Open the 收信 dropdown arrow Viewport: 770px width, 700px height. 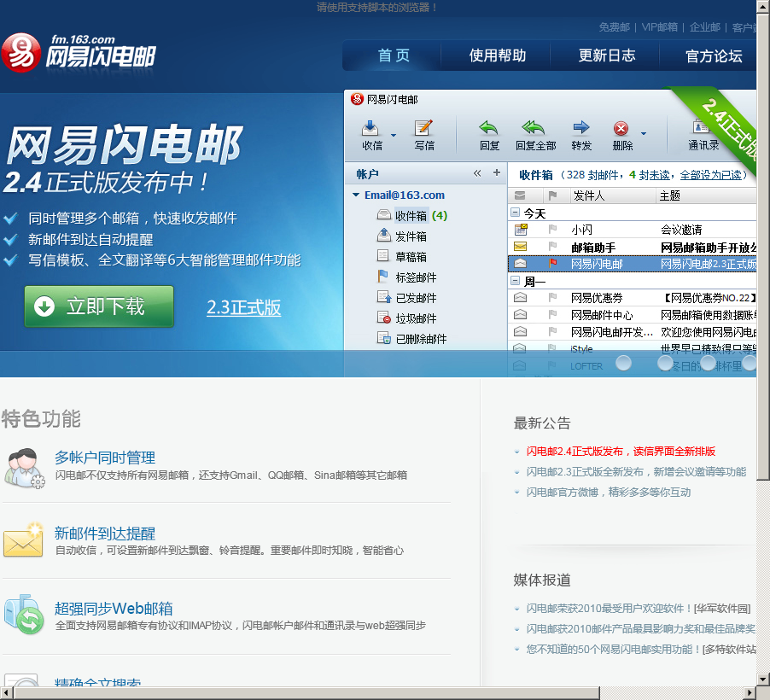click(394, 135)
